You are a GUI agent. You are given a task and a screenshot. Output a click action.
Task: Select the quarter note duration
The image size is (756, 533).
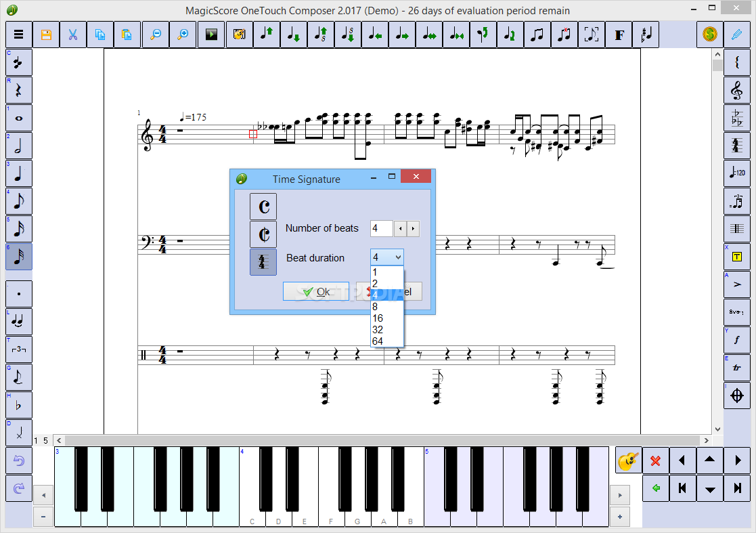point(19,173)
